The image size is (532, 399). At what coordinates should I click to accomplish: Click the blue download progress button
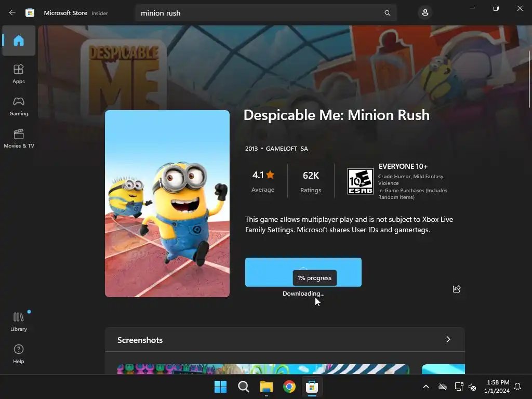(303, 272)
